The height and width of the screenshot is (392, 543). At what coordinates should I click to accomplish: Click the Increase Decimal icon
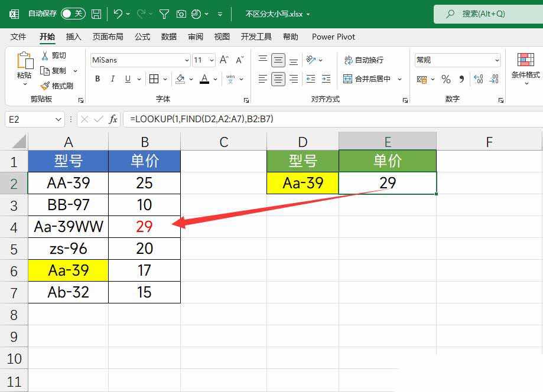pyautogui.click(x=479, y=79)
